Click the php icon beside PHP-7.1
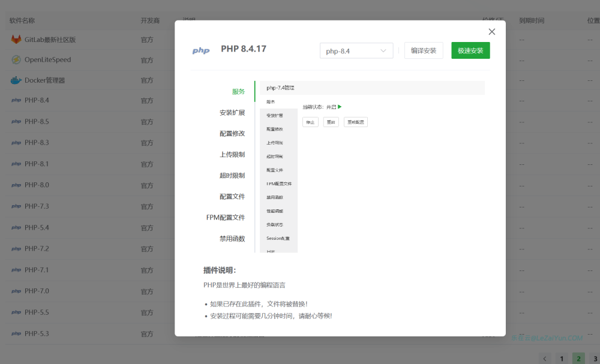600x364 pixels. [16, 270]
